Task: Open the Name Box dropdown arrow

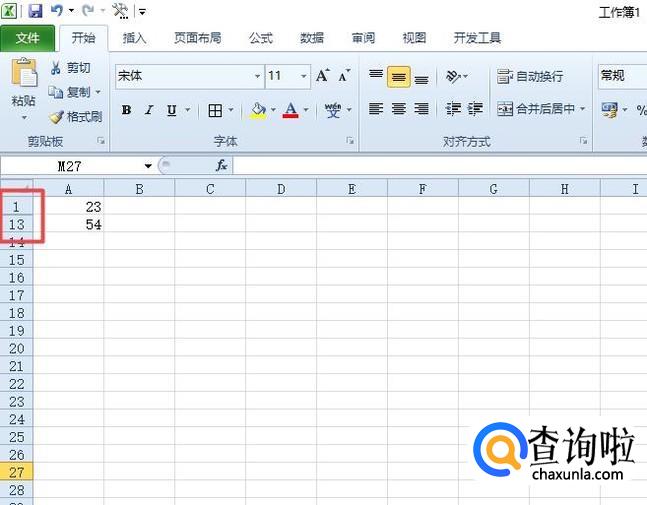Action: [x=148, y=166]
